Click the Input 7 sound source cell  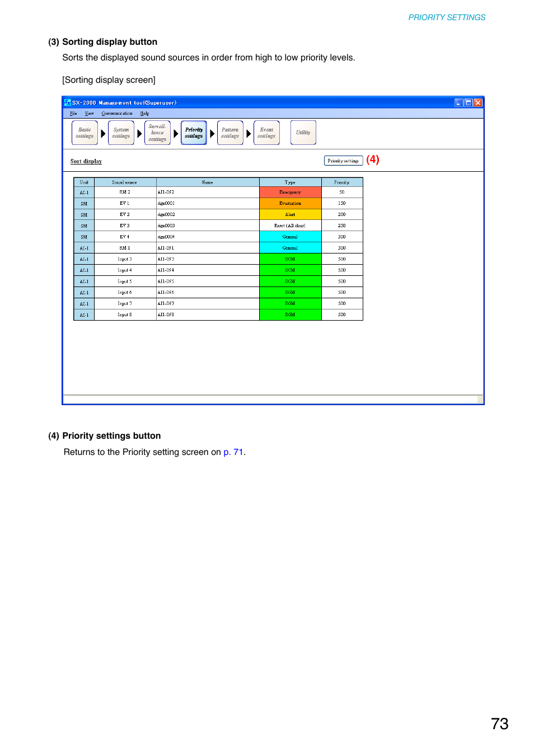tap(125, 304)
